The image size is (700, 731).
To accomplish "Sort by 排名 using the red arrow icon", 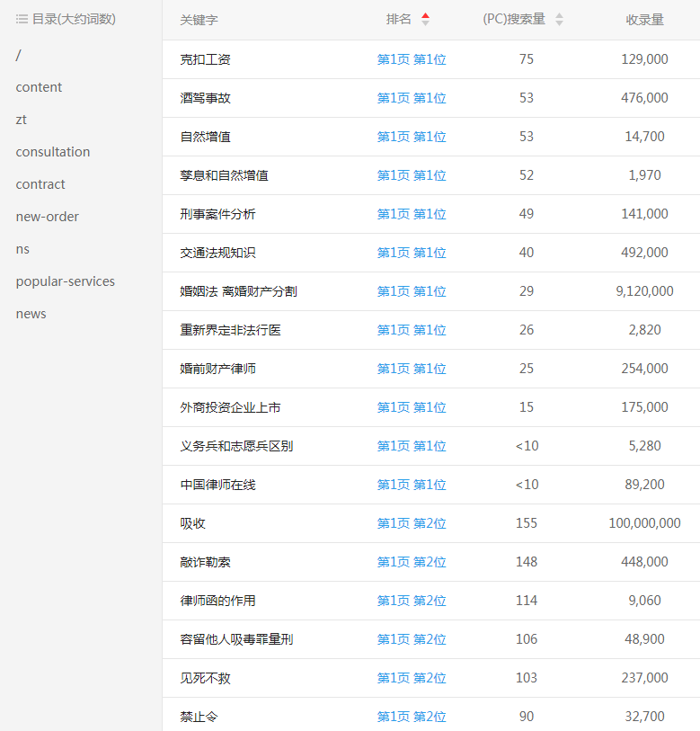I will click(x=425, y=20).
